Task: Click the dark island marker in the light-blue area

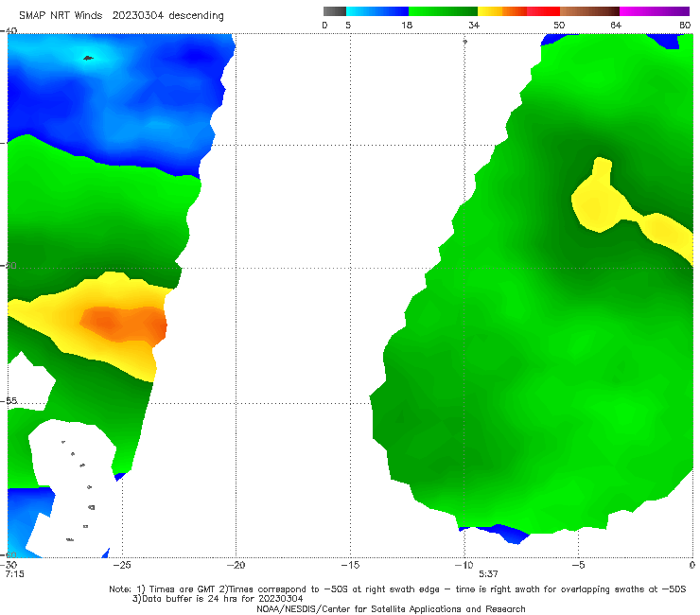Action: 88,58
